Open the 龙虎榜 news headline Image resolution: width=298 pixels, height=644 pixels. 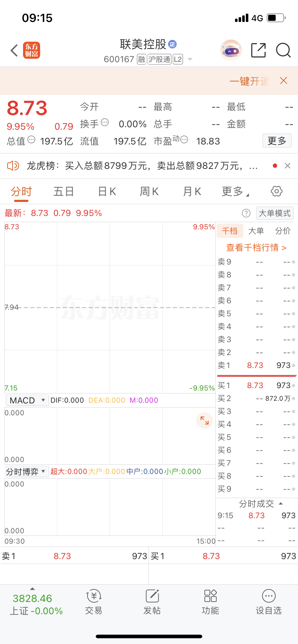click(x=142, y=166)
